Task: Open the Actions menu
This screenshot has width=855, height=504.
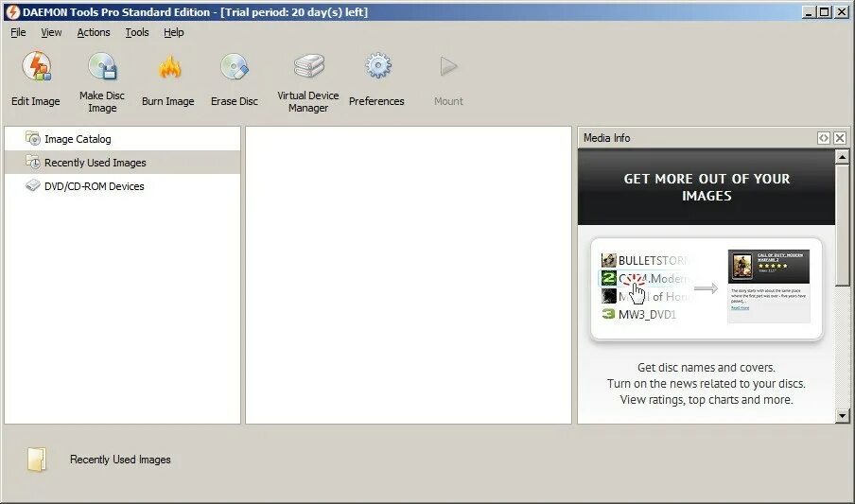Action: [94, 33]
